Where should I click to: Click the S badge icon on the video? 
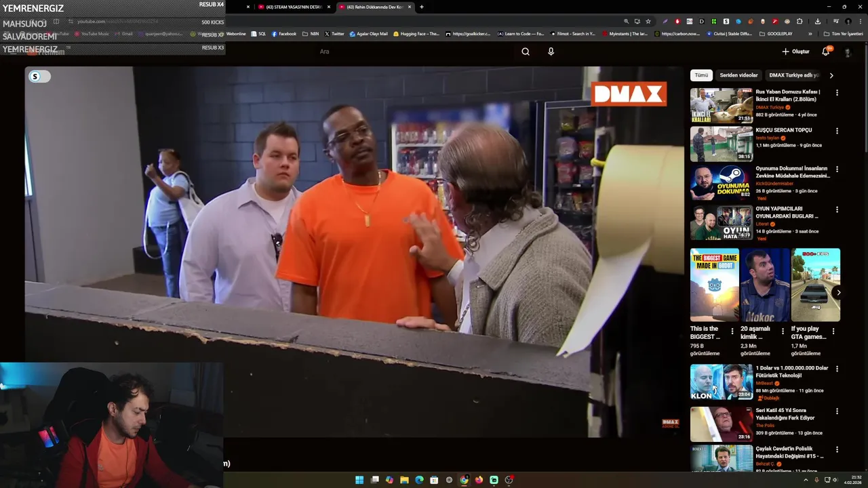click(x=35, y=77)
